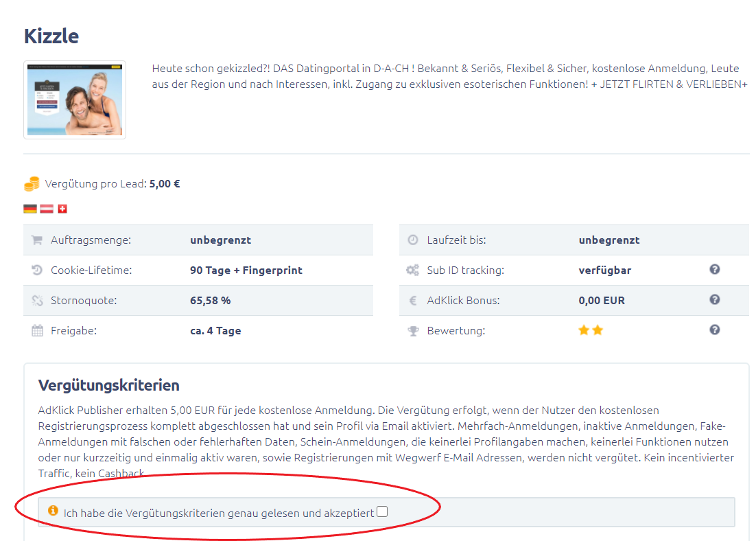Click the shopping cart icon beside Auftragsmenge
Screen dimensions: 756x541
click(37, 240)
